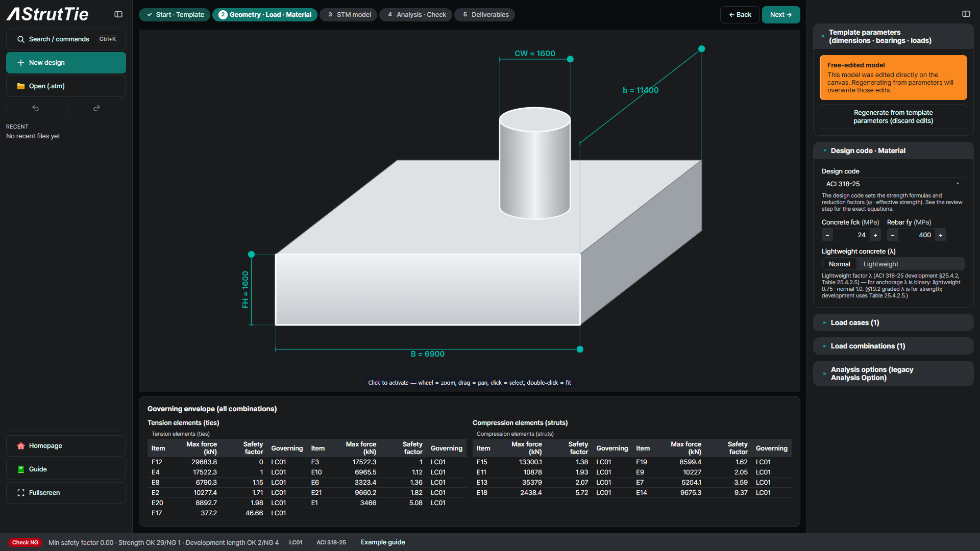Toggle the right panel layout icon

click(x=966, y=14)
